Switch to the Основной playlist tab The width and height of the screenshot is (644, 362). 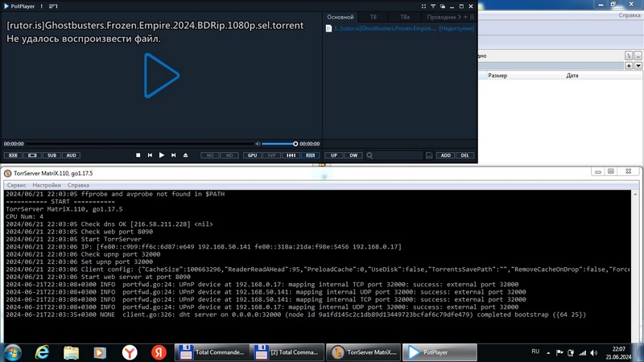coord(340,17)
